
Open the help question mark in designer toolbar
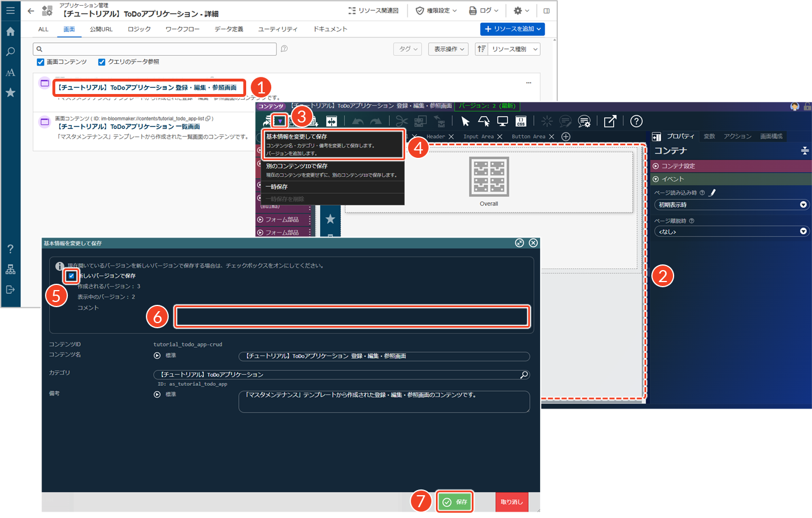click(x=636, y=121)
